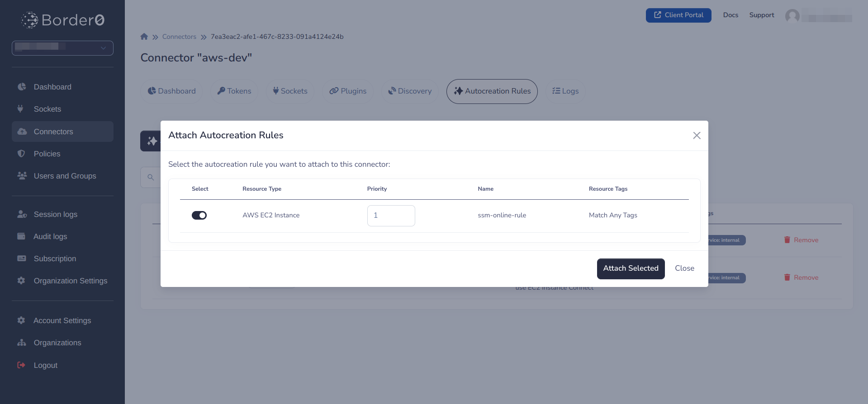Screen dimensions: 868x404
Task: Open Sockets in the sidebar
Action: (x=62, y=109)
